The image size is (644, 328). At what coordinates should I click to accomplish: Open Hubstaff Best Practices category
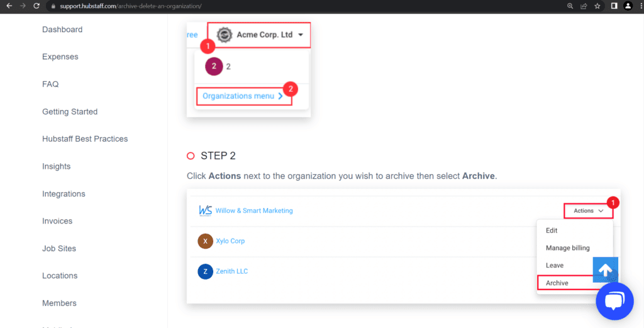point(85,139)
